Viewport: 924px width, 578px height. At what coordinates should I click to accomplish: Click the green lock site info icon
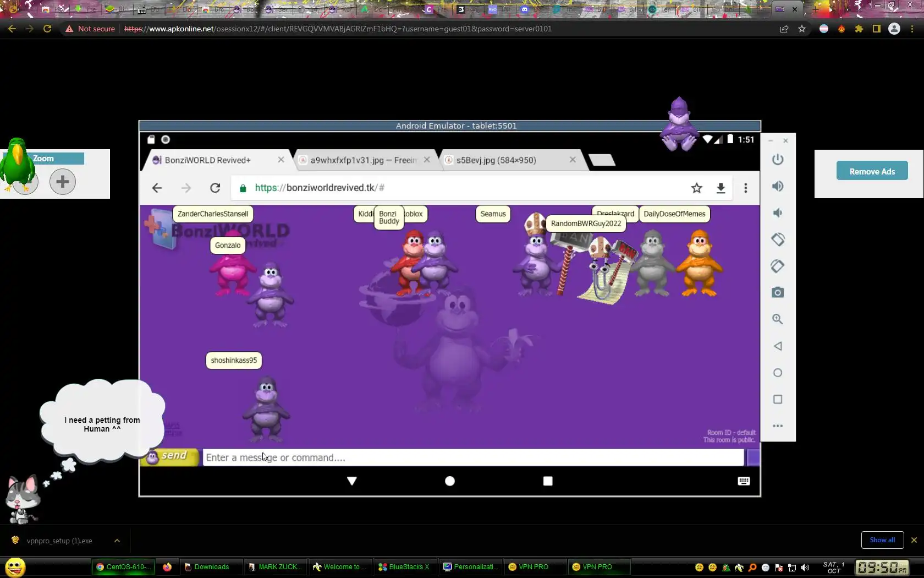(243, 188)
